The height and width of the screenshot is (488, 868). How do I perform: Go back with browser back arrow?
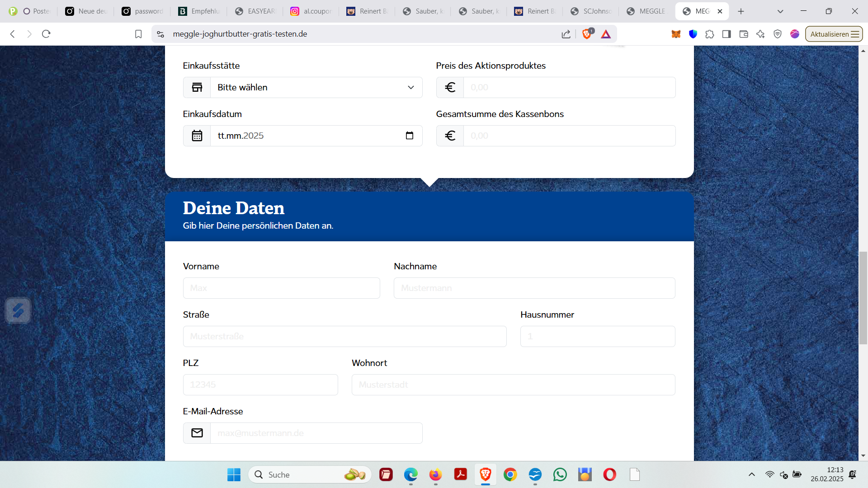[13, 34]
